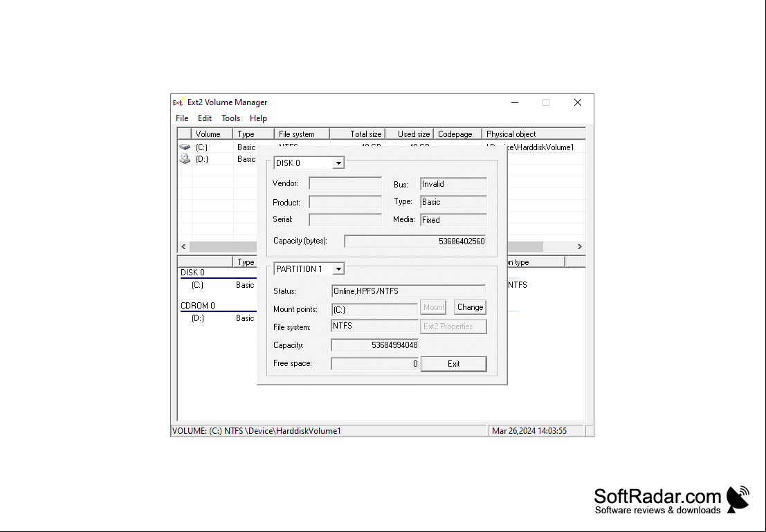The image size is (766, 532).
Task: Click the status bar volume text
Action: click(257, 431)
